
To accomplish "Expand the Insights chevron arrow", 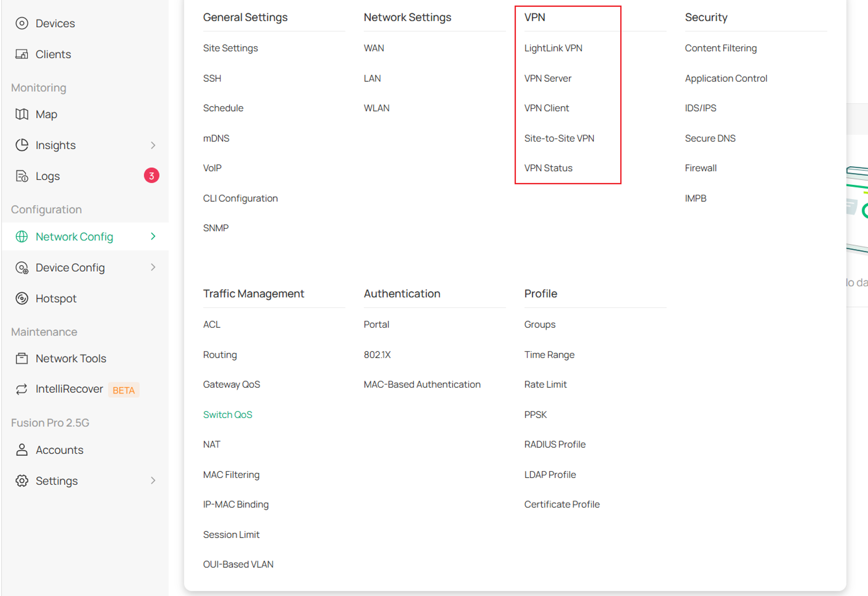I will click(x=153, y=145).
